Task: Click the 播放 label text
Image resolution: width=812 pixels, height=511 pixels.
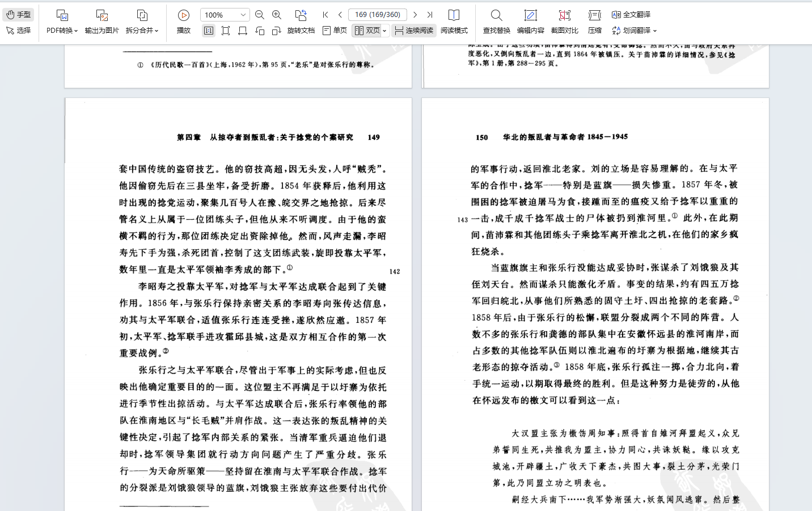Action: 184,31
